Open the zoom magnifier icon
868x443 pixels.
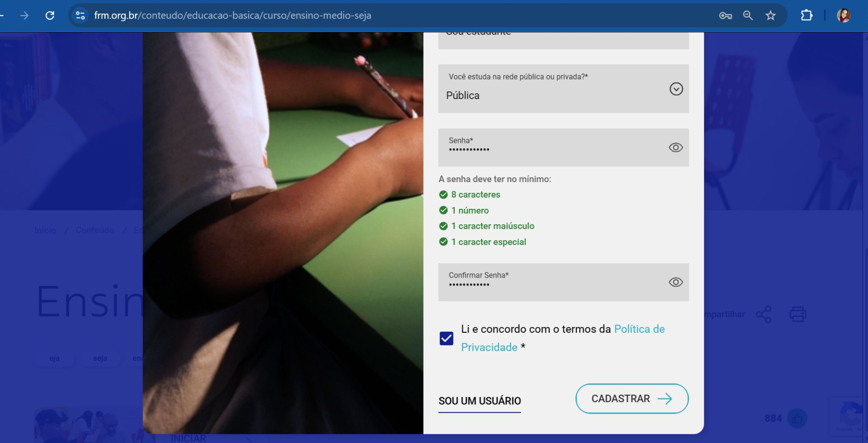click(748, 15)
